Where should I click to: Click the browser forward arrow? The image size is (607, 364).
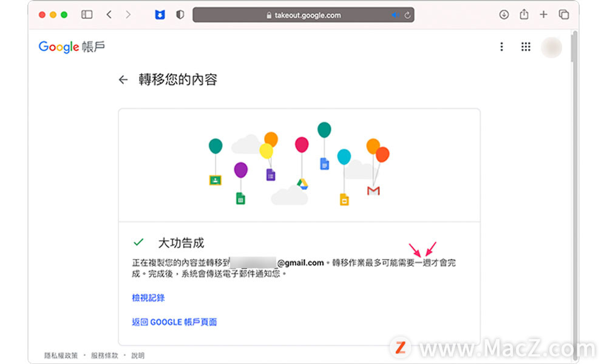coord(128,15)
